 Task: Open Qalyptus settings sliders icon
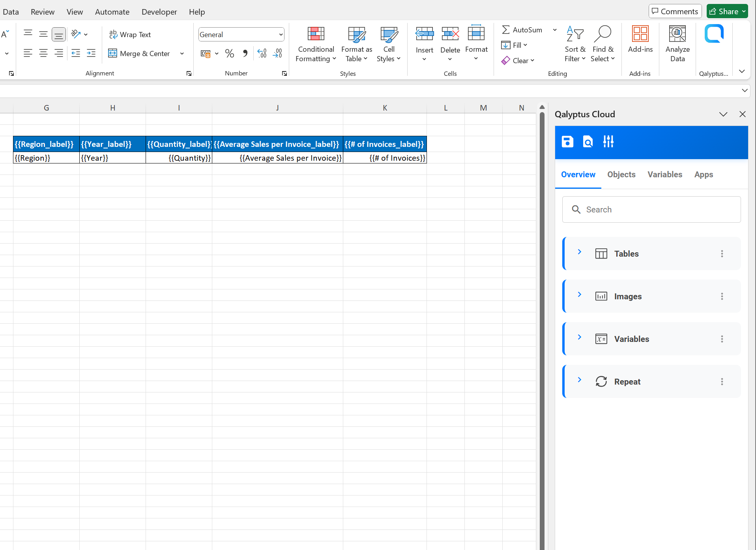pyautogui.click(x=608, y=141)
